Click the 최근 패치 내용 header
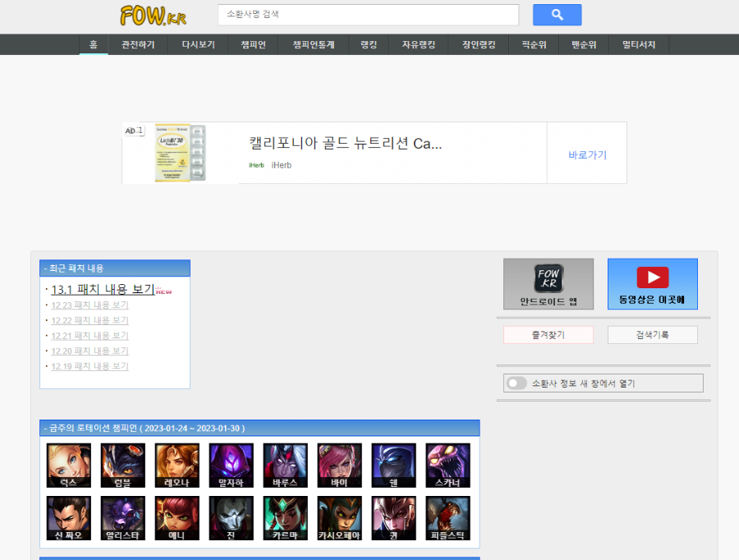739x560 pixels. click(115, 269)
